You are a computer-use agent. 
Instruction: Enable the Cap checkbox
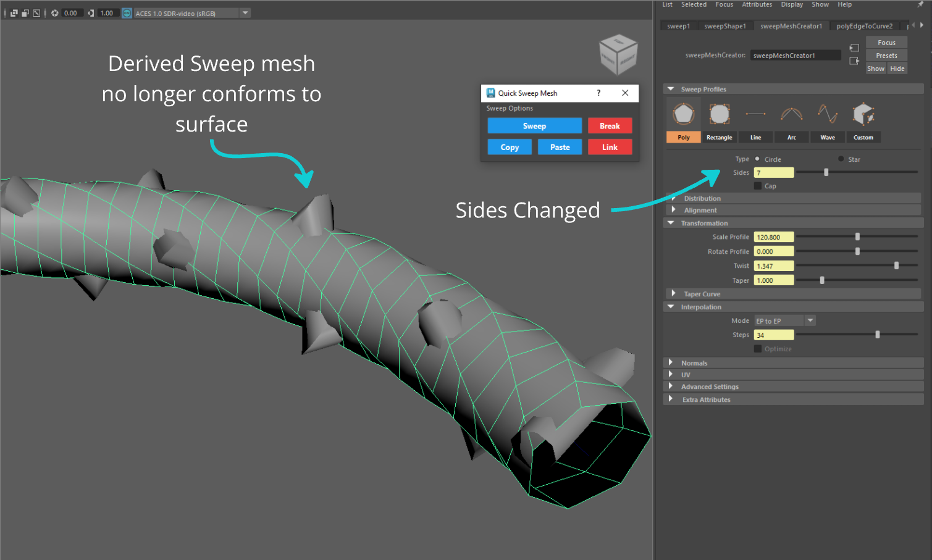tap(758, 186)
